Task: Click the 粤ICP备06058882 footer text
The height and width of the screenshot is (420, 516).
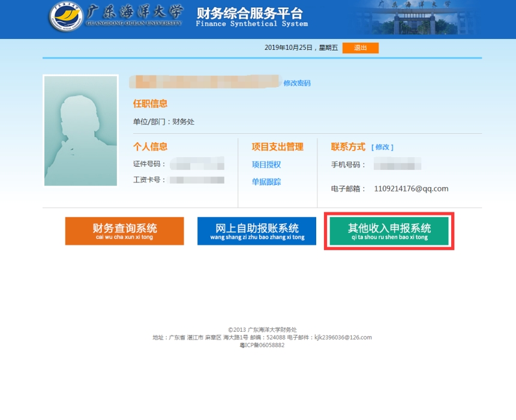Action: click(262, 345)
